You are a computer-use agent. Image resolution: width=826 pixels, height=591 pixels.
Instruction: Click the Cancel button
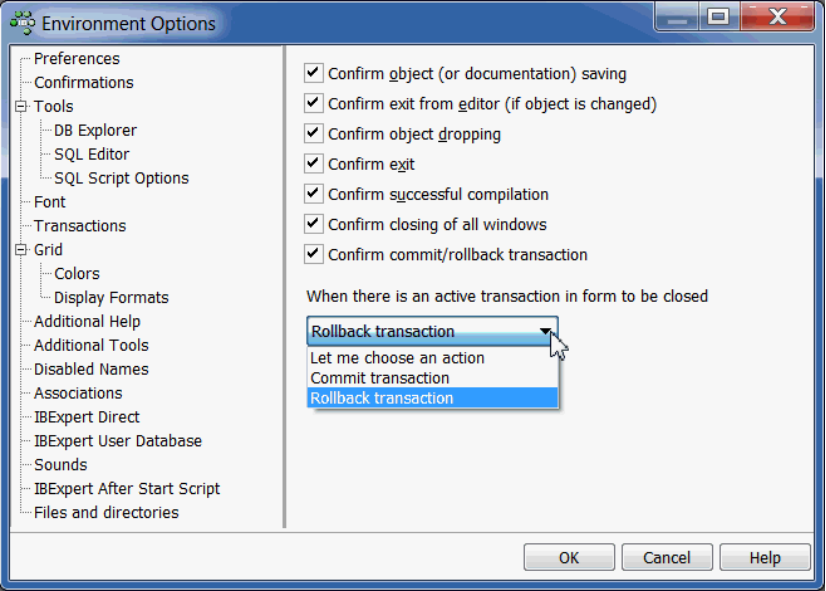click(667, 557)
